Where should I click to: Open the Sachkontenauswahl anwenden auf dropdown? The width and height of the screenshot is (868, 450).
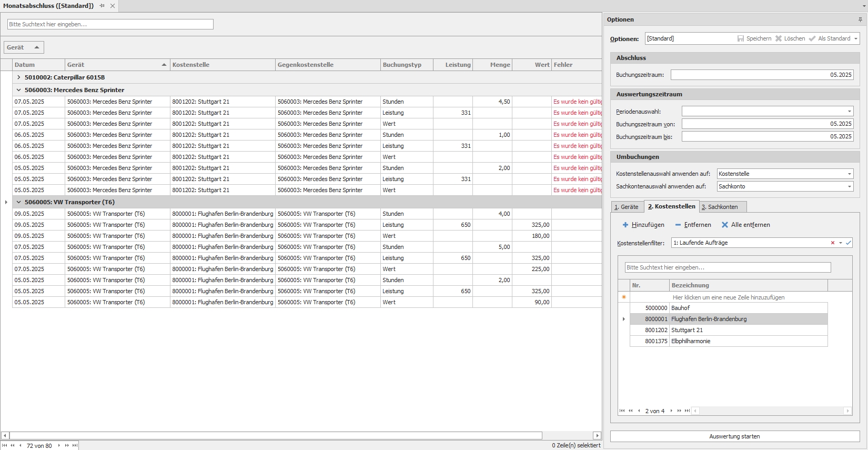[849, 186]
